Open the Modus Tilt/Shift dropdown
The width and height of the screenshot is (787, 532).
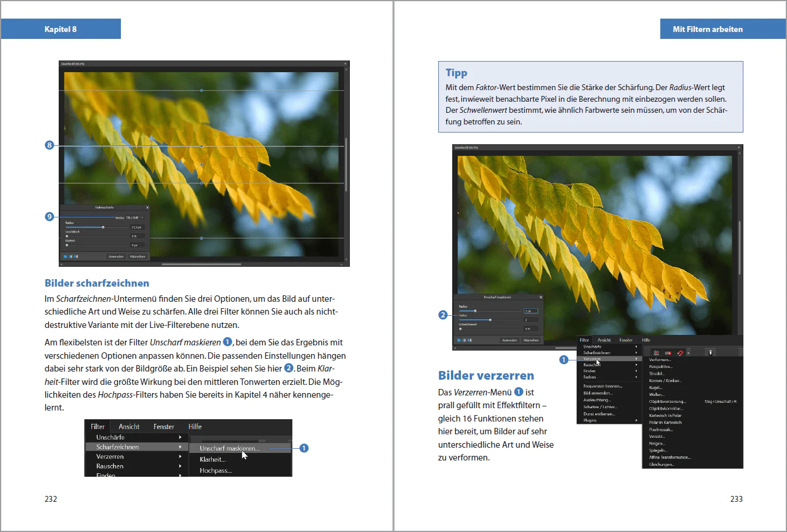click(x=134, y=217)
